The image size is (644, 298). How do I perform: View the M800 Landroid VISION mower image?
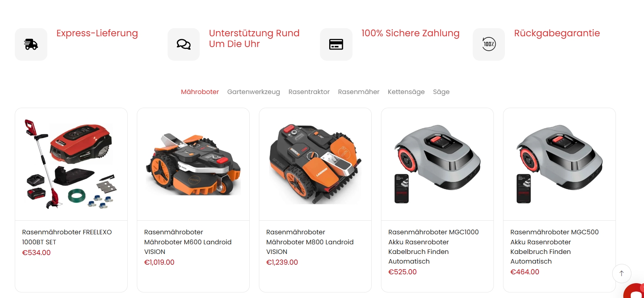(315, 164)
